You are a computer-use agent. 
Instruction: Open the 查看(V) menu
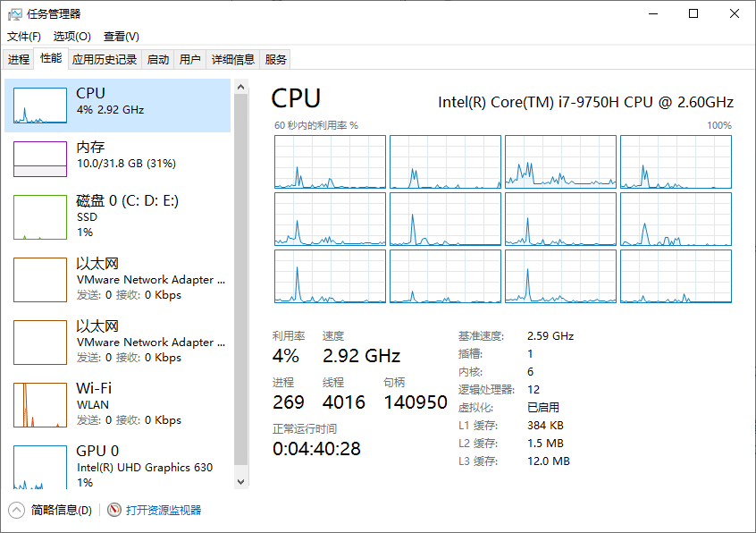[121, 36]
